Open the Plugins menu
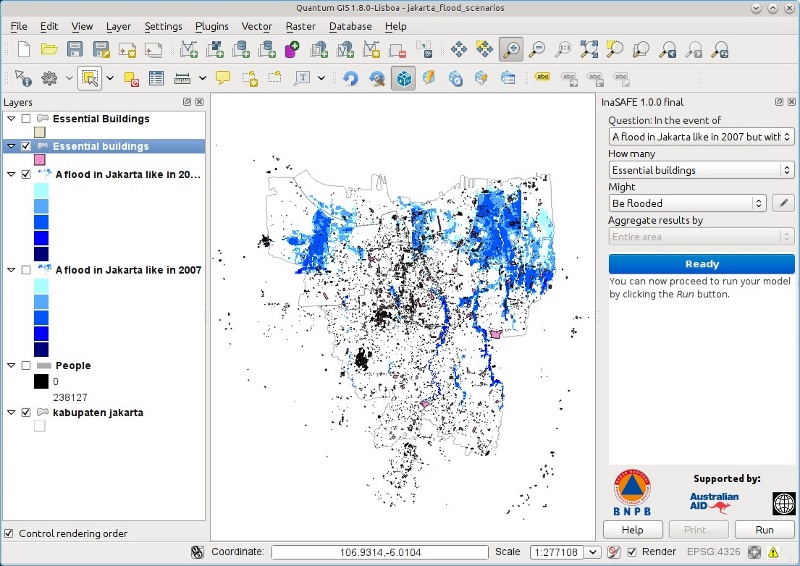 click(212, 26)
